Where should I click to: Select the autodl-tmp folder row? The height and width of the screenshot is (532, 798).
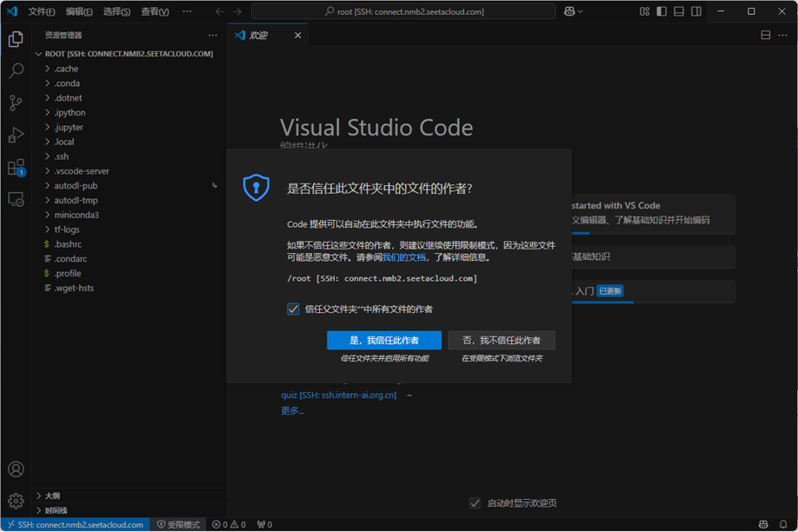tap(130, 201)
